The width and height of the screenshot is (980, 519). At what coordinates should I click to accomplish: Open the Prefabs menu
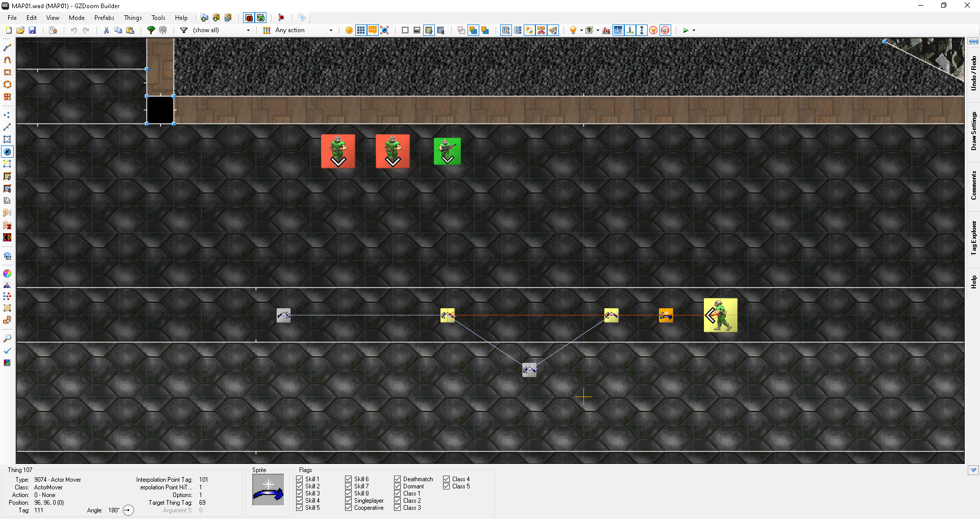click(104, 17)
